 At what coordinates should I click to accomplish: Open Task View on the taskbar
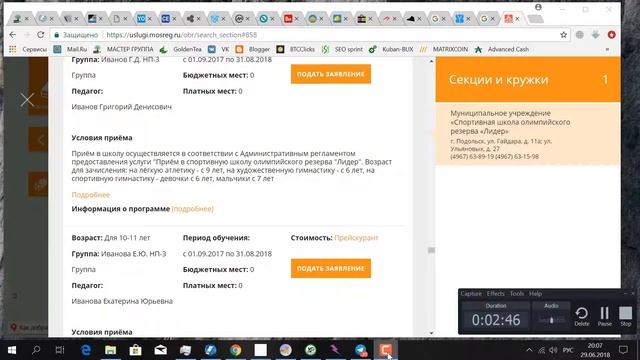[60, 350]
